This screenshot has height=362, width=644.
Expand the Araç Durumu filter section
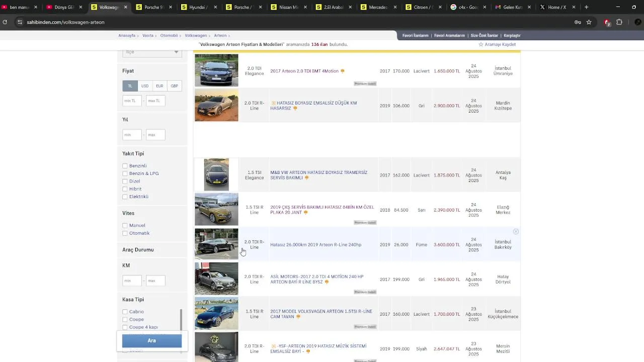(138, 249)
